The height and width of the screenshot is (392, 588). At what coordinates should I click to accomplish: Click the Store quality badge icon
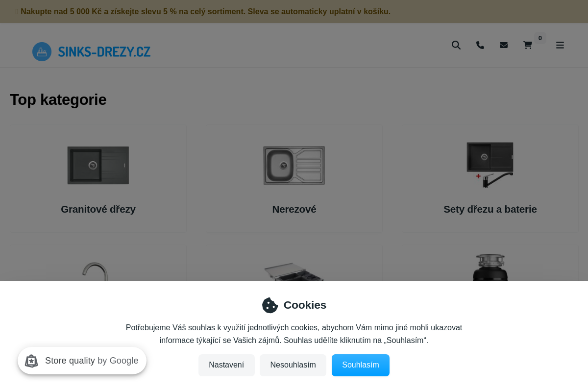(x=31, y=361)
